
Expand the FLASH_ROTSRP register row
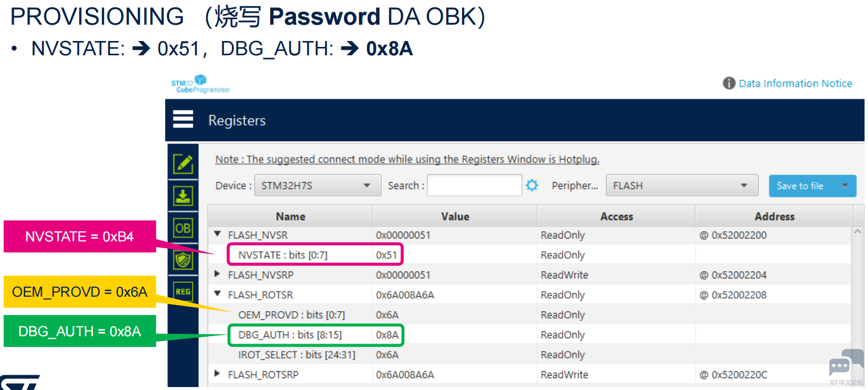pyautogui.click(x=217, y=373)
